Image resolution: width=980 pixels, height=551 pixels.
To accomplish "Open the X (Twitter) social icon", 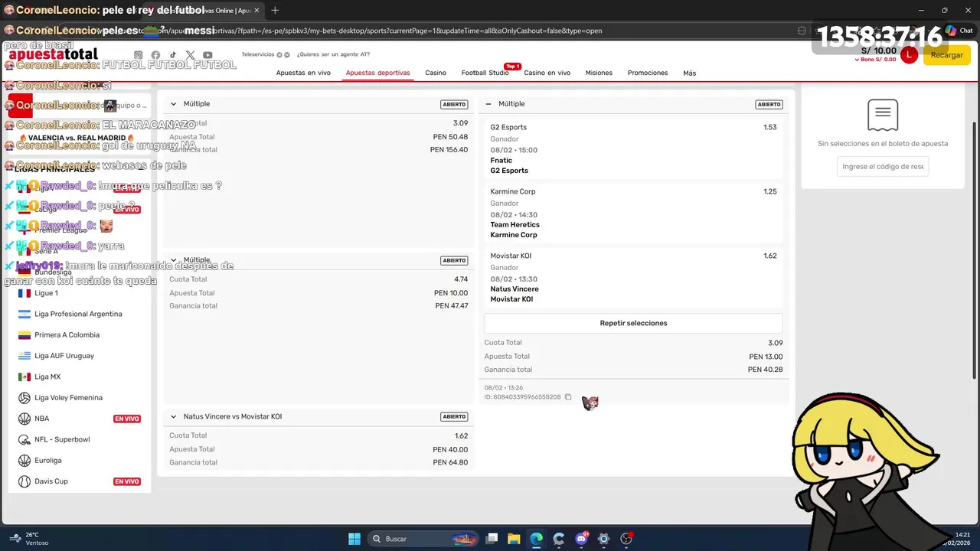I will [190, 55].
